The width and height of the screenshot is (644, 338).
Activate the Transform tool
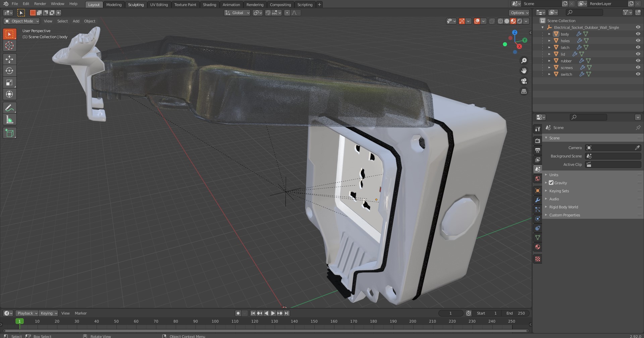(9, 94)
